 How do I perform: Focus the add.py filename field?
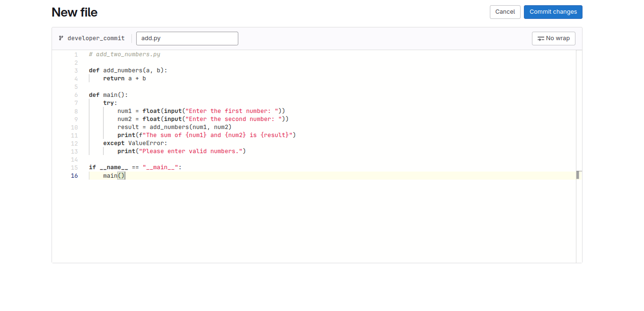click(187, 39)
